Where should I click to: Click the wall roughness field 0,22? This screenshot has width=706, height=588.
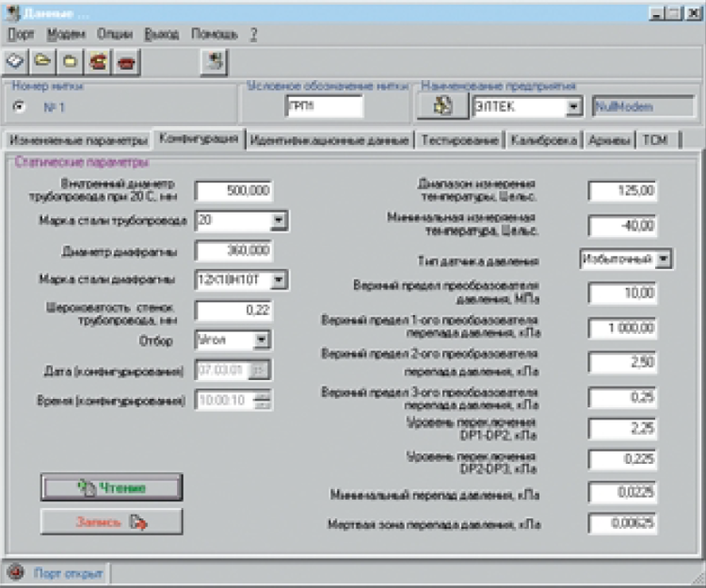pyautogui.click(x=233, y=310)
